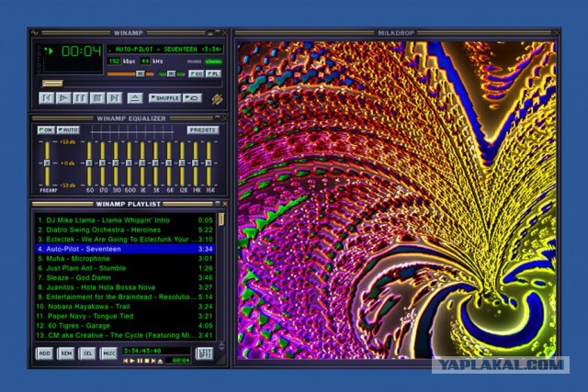Adjust the 1K equalizer band slider
Viewport: 588px width, 392px height.
pos(142,163)
